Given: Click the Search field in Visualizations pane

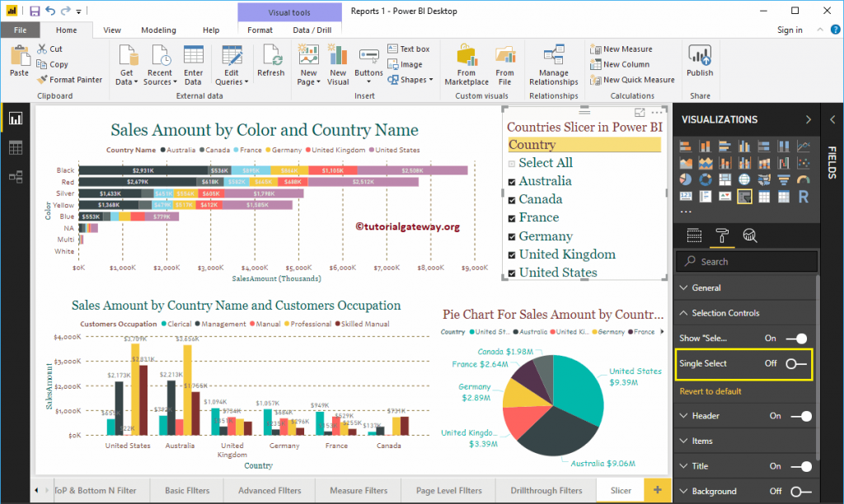Looking at the screenshot, I should 746,261.
